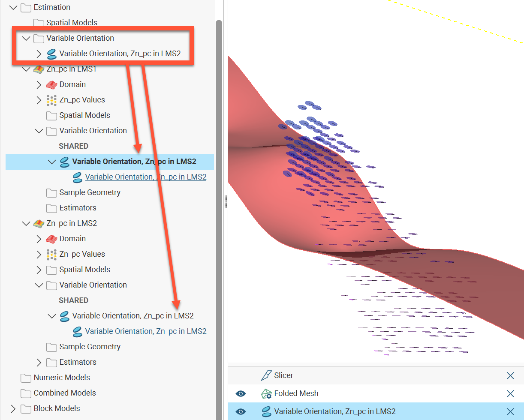Select the Numeric Models folder
Screen dimensions: 524x420
62,378
